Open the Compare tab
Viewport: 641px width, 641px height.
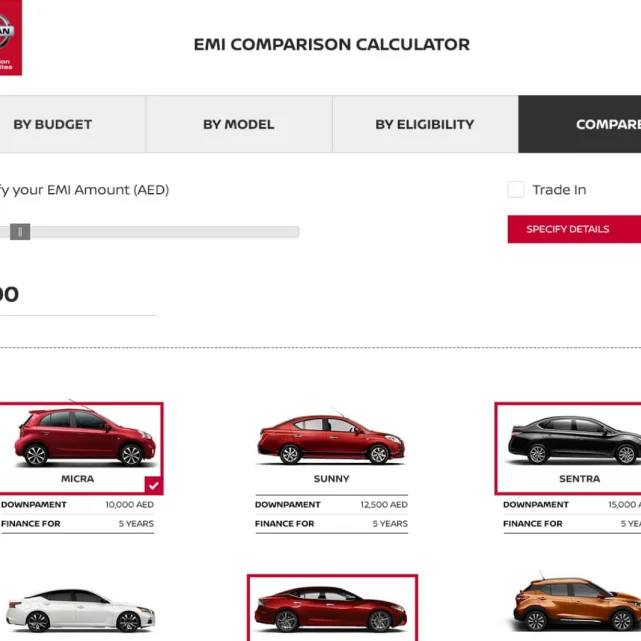[580, 124]
